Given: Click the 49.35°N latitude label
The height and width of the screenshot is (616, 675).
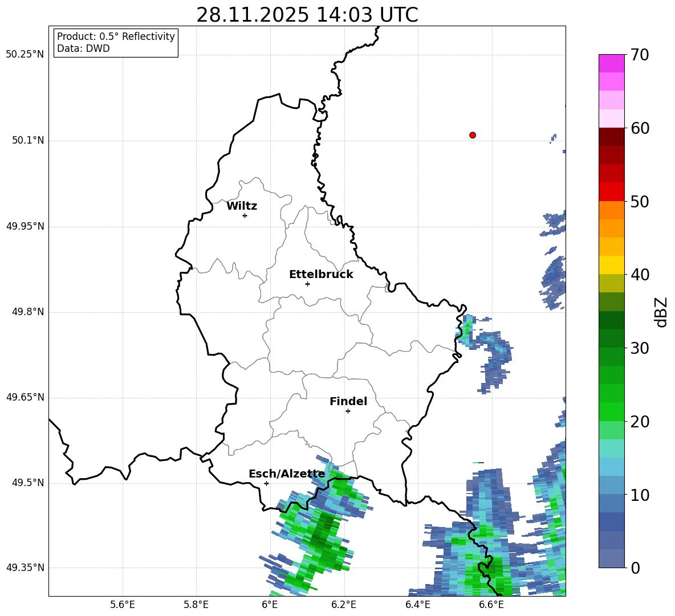Looking at the screenshot, I should 25,568.
